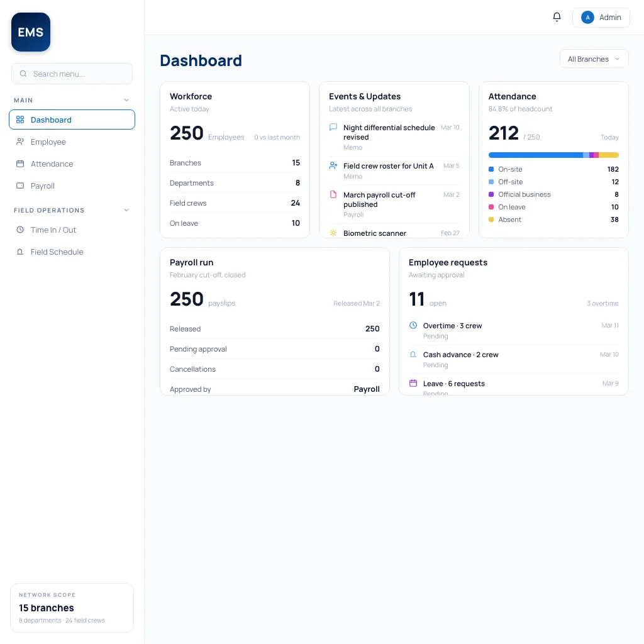Open the notifications bell
Viewport: 644px width, 644px height.
557,17
